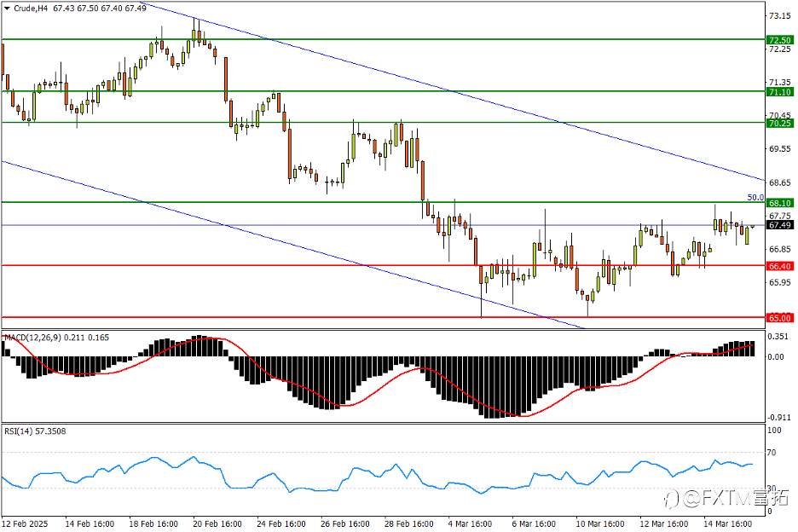Click the 73.15 price scale value
The image size is (798, 532).
[780, 16]
